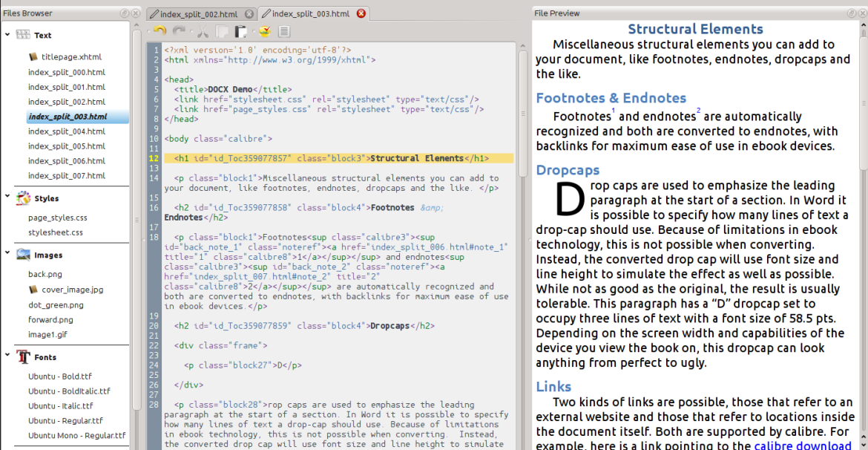The image size is (868, 450).
Task: Follow footnote 1 link in preview
Action: 614,111
